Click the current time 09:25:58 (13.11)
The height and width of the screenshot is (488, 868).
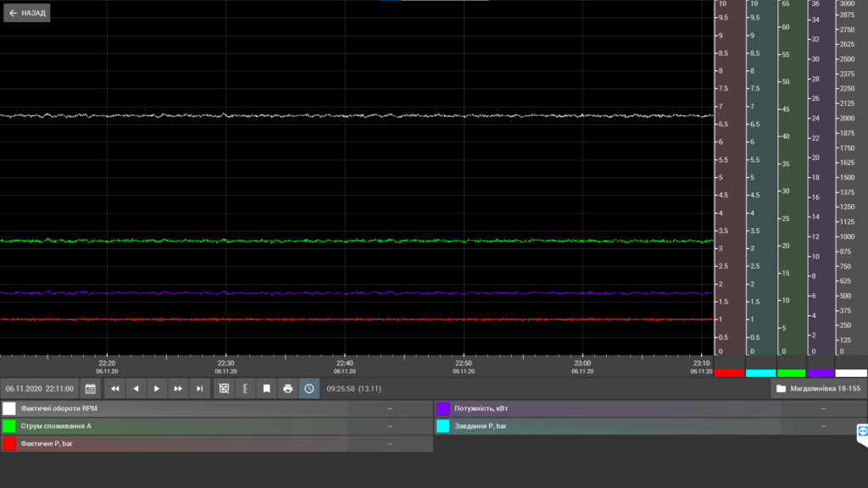pyautogui.click(x=353, y=389)
